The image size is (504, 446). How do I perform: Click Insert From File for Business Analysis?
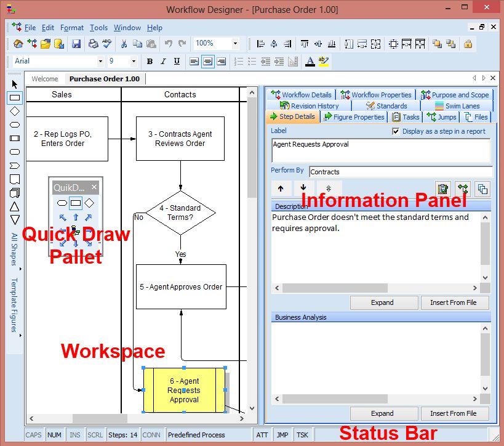(x=455, y=413)
